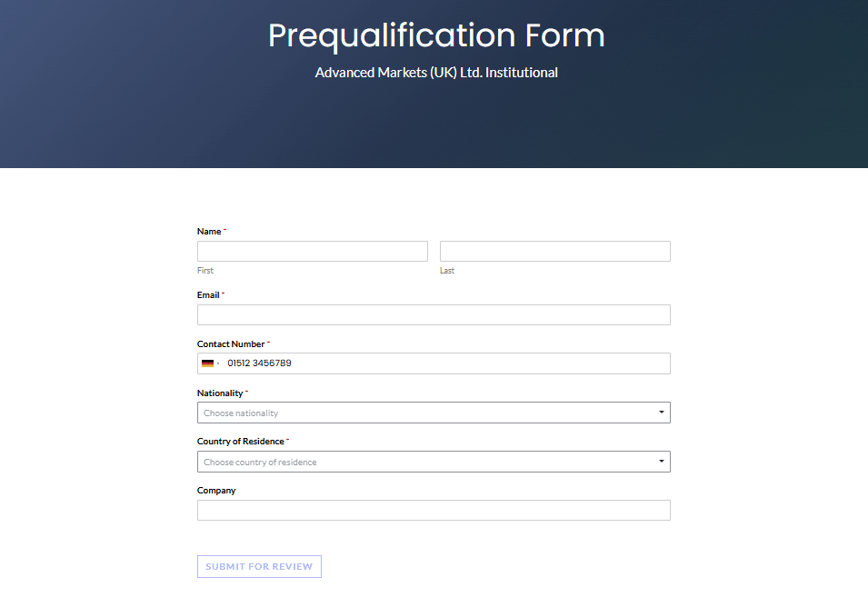Click the Country of Residence label
Image resolution: width=868 pixels, height=597 pixels.
pos(240,442)
